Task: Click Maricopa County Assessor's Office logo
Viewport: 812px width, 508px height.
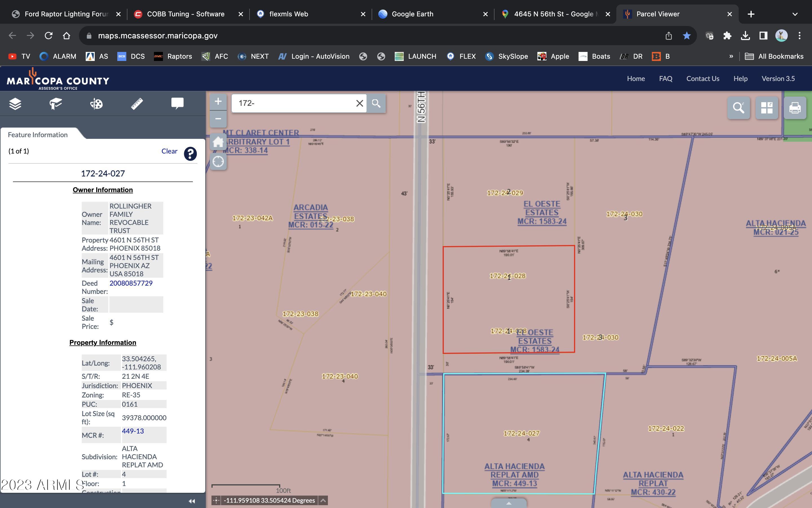Action: tap(58, 79)
